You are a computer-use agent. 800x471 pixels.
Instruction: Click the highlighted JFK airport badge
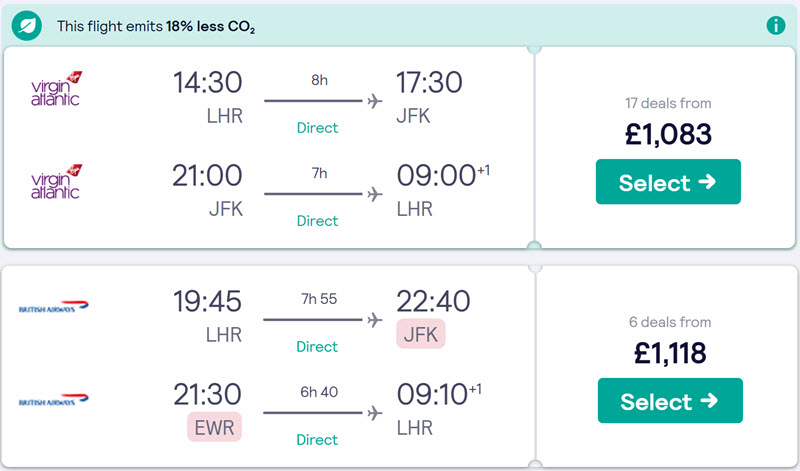coord(420,334)
